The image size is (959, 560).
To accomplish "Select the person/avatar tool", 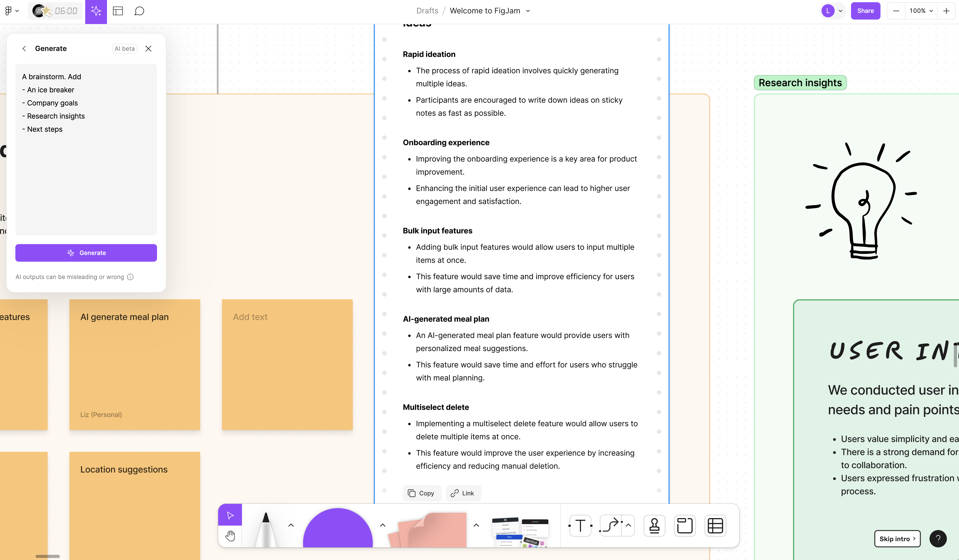I will [654, 526].
